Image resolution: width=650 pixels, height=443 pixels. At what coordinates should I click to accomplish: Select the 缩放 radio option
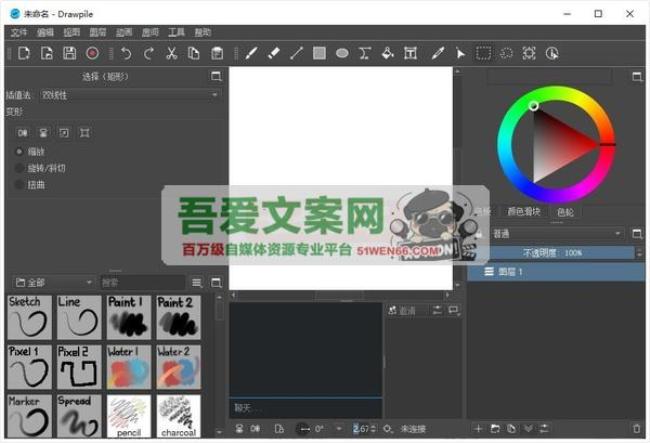(29, 152)
